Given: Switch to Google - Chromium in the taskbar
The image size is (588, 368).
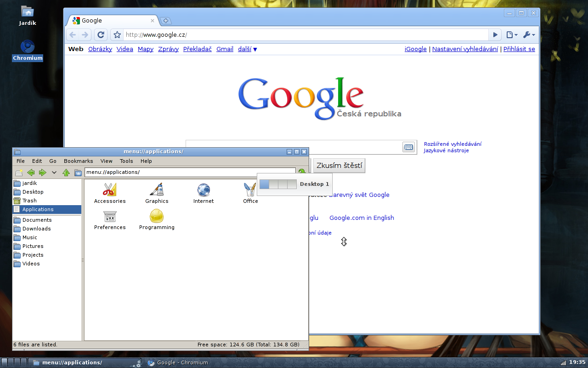Looking at the screenshot, I should (178, 362).
